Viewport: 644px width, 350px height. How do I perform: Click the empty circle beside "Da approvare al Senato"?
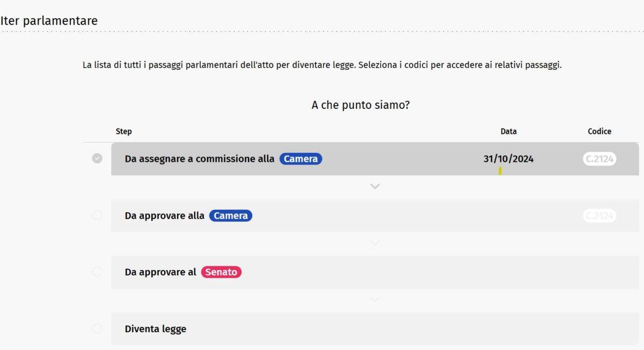pos(97,272)
